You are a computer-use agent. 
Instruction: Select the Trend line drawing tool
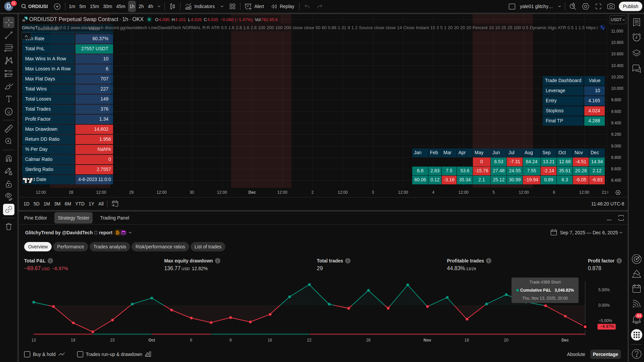9,35
